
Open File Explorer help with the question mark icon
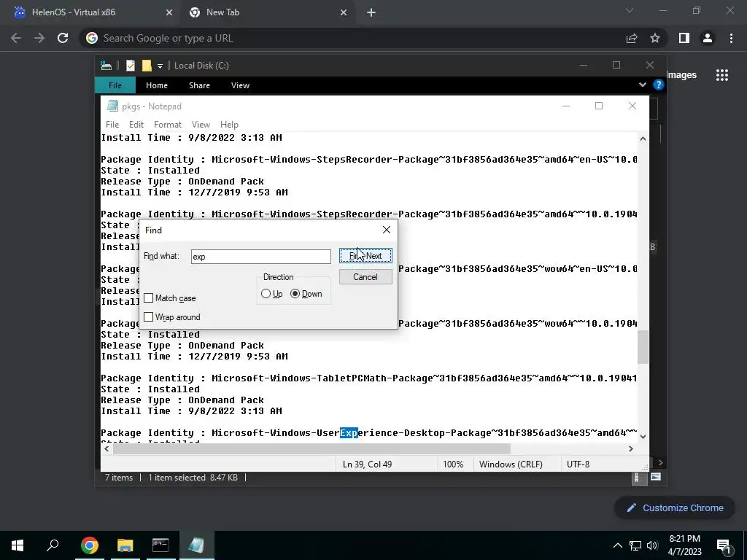tap(659, 85)
